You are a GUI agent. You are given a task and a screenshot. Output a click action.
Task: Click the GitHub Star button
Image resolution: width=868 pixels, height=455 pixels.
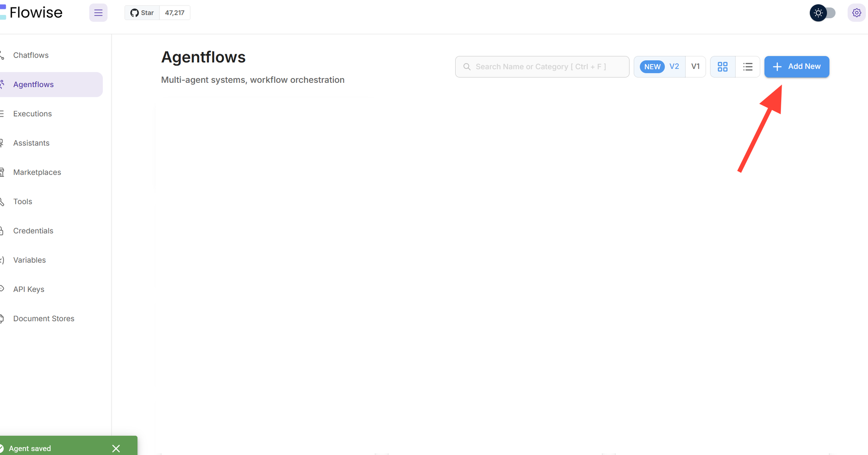tap(142, 13)
